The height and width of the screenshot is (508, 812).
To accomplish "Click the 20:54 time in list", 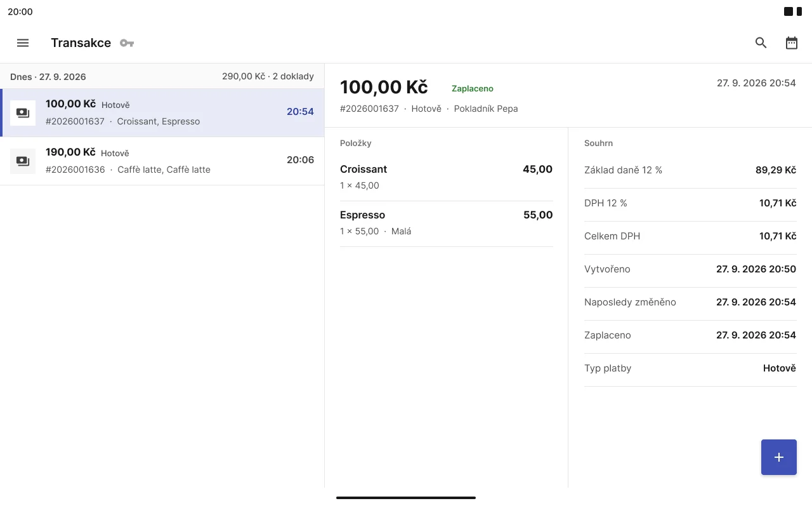I will (x=300, y=112).
